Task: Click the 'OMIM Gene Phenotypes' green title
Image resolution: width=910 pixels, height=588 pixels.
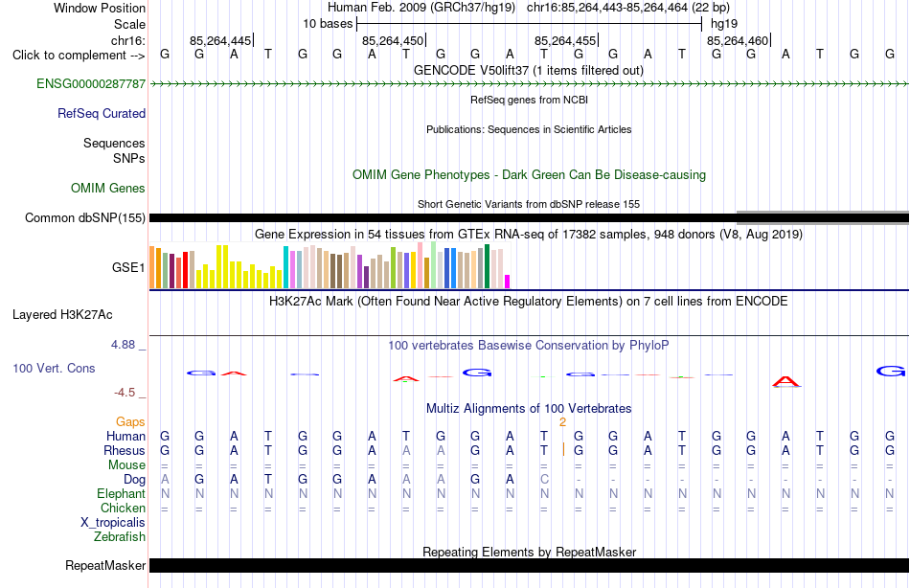Action: tap(530, 174)
